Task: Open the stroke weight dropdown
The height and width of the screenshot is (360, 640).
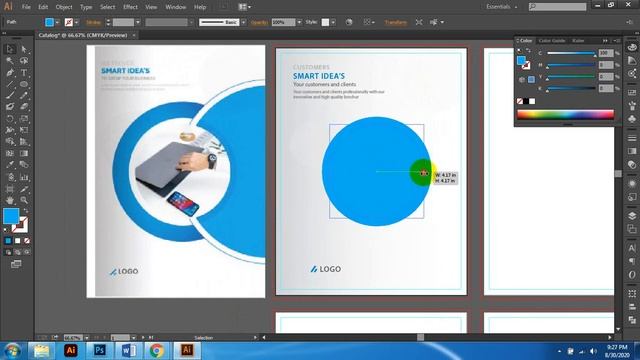Action: (138, 22)
